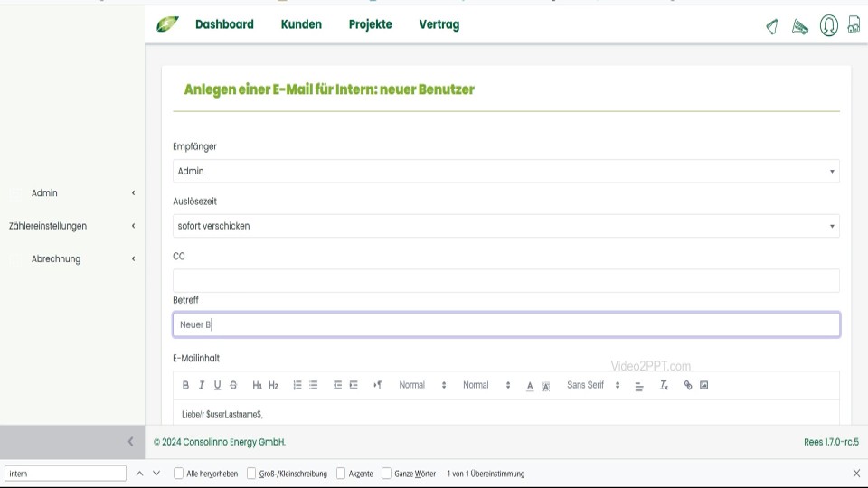The width and height of the screenshot is (868, 488).
Task: Toggle underline formatting in editor
Action: [218, 385]
